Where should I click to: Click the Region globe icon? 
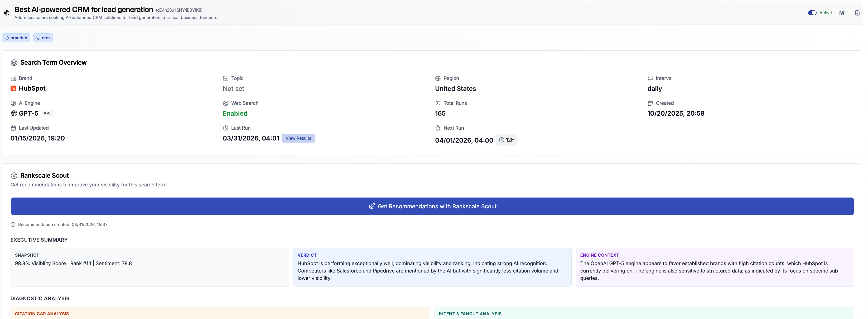point(438,78)
